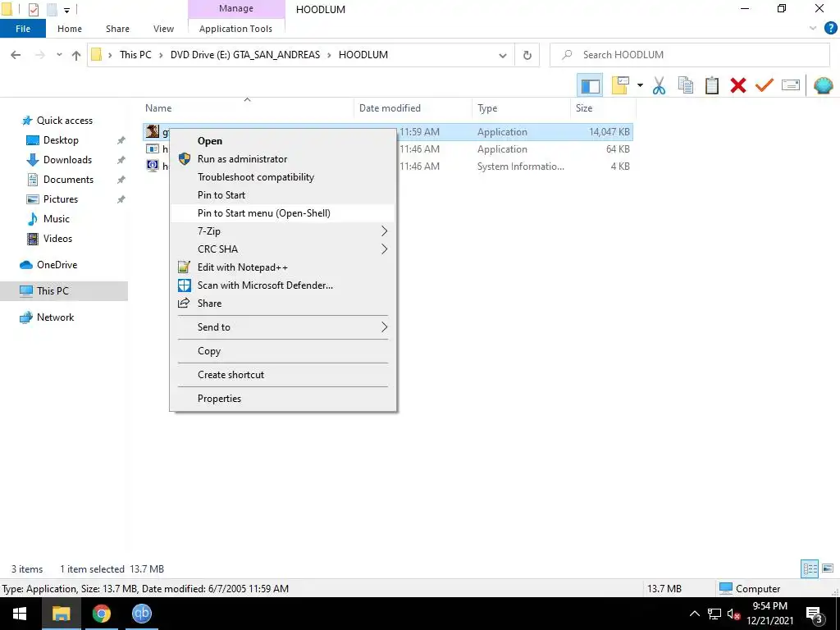The width and height of the screenshot is (840, 630).
Task: Click HOODLUM breadcrumb in address bar
Action: tap(363, 55)
